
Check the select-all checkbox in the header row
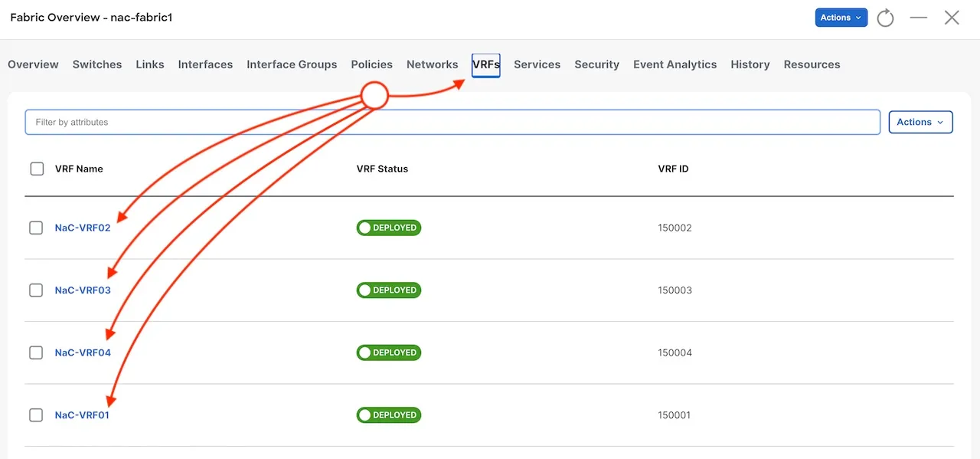tap(36, 169)
